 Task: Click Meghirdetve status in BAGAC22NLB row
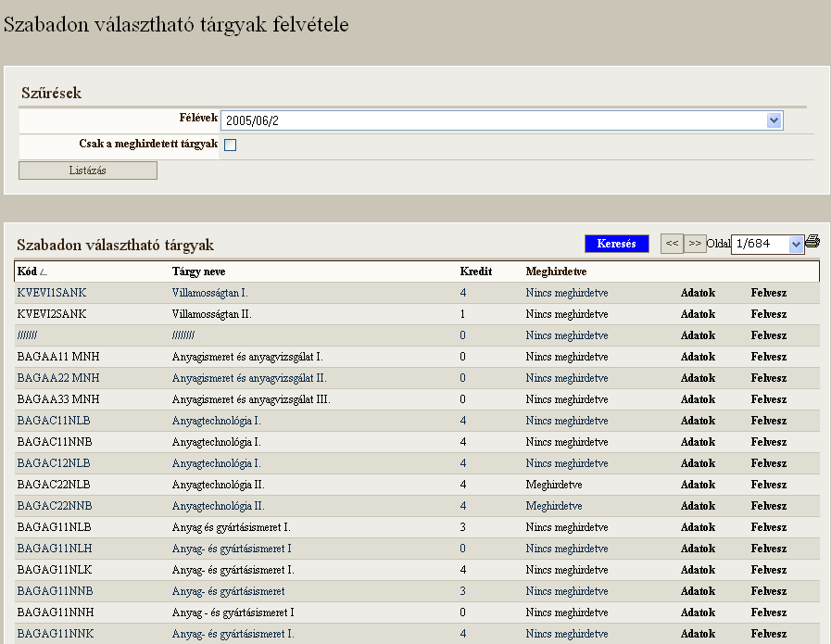554,485
